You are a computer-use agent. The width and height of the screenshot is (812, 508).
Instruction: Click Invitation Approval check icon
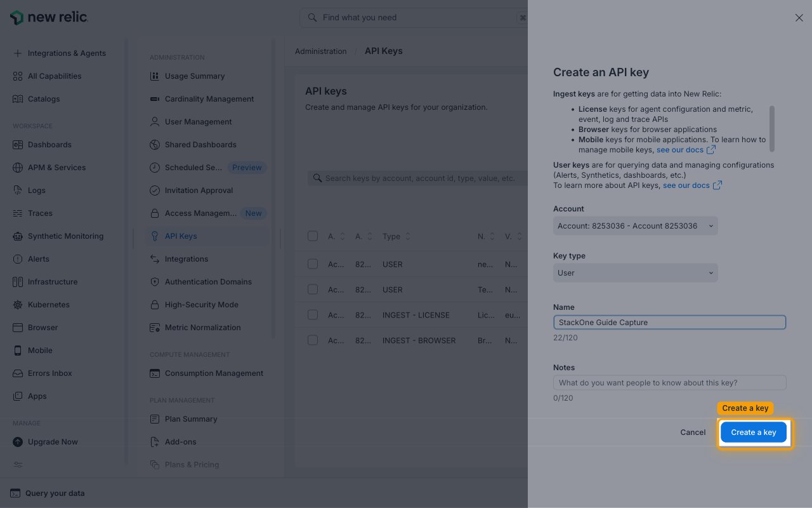pyautogui.click(x=155, y=190)
